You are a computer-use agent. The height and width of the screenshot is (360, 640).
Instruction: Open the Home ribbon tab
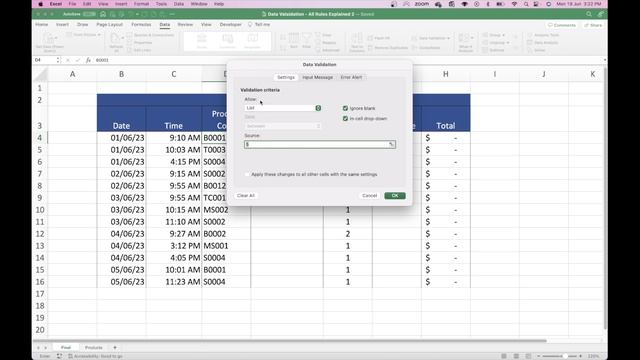pos(42,24)
